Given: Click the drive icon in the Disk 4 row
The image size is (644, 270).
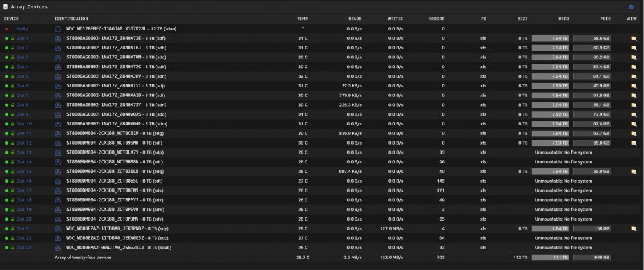Looking at the screenshot, I should point(58,67).
